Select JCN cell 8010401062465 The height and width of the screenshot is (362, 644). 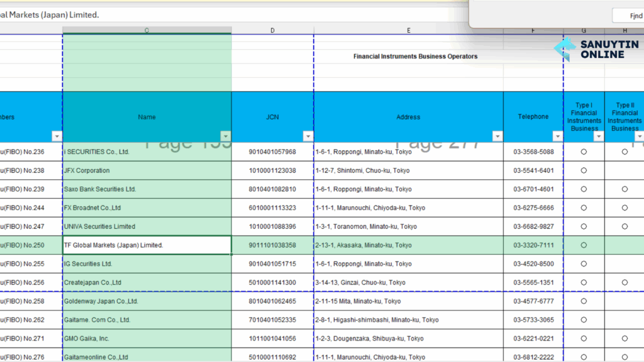pos(273,301)
